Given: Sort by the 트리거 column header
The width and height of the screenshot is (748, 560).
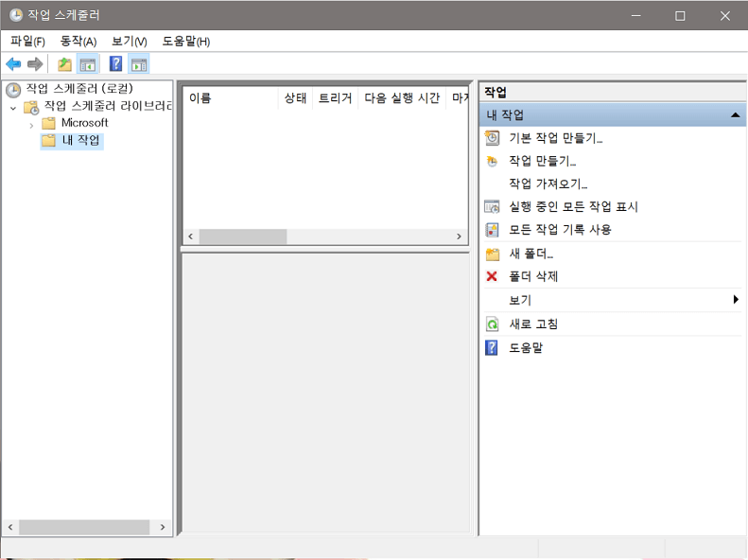Looking at the screenshot, I should [335, 98].
